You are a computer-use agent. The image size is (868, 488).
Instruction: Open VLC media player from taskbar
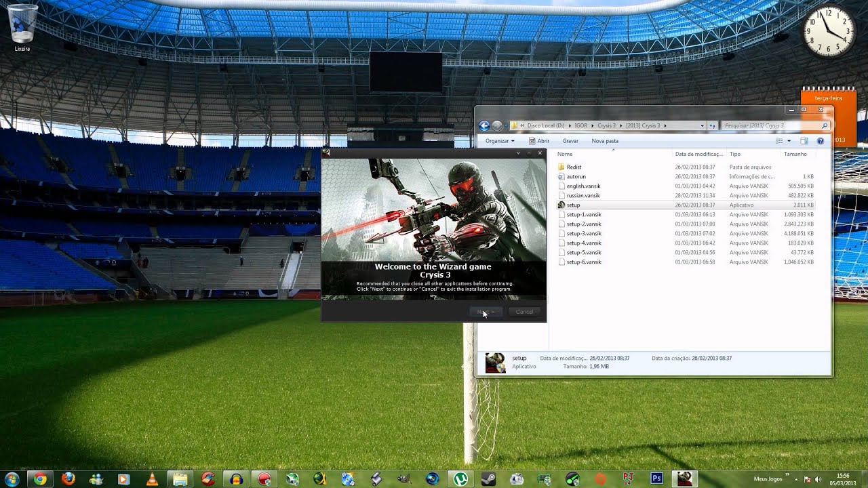pyautogui.click(x=153, y=479)
